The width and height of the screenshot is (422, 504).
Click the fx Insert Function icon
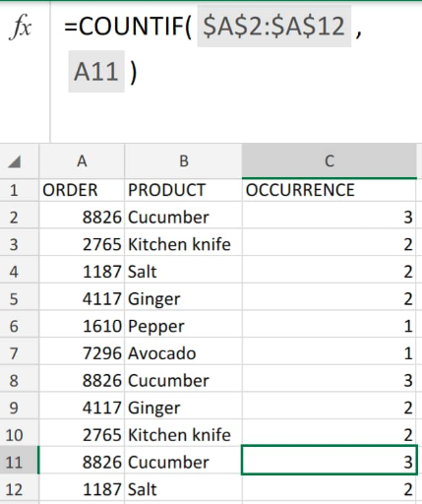point(22,27)
